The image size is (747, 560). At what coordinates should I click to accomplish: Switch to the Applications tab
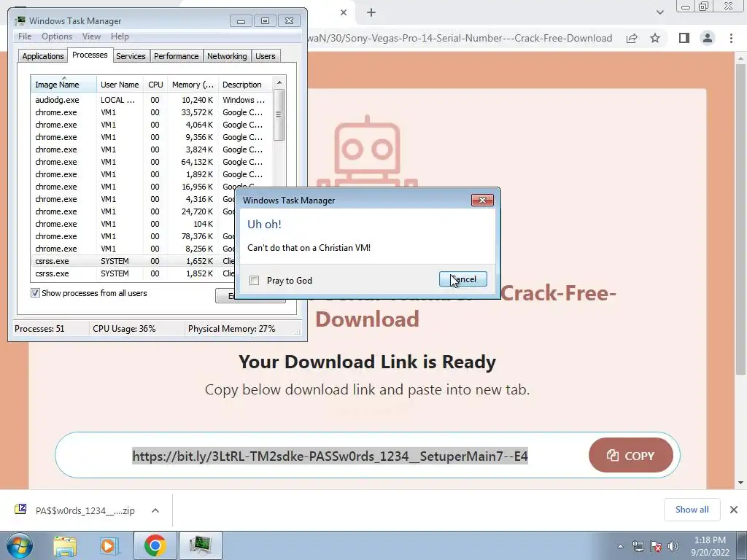coord(43,56)
